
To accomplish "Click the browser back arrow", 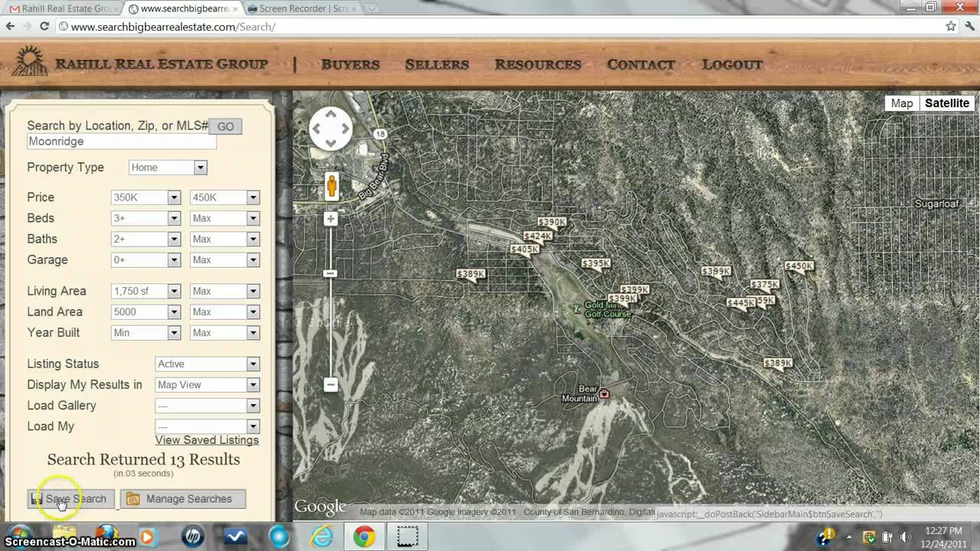I will pos(10,26).
